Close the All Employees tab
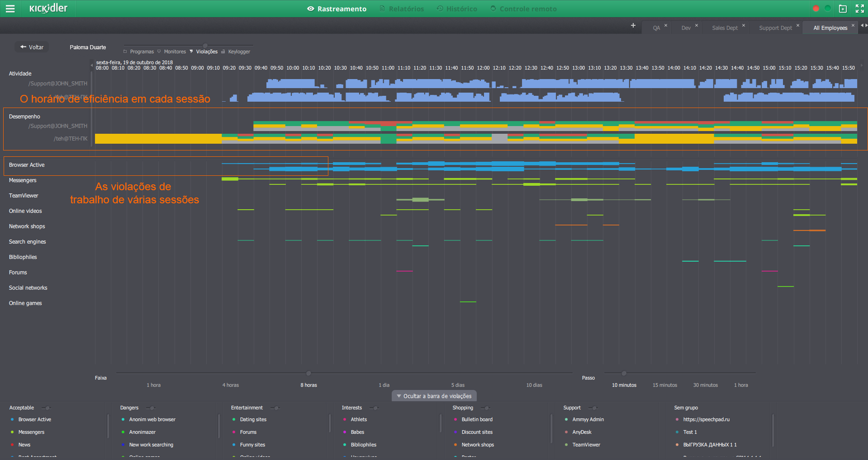The height and width of the screenshot is (460, 868). pyautogui.click(x=853, y=25)
